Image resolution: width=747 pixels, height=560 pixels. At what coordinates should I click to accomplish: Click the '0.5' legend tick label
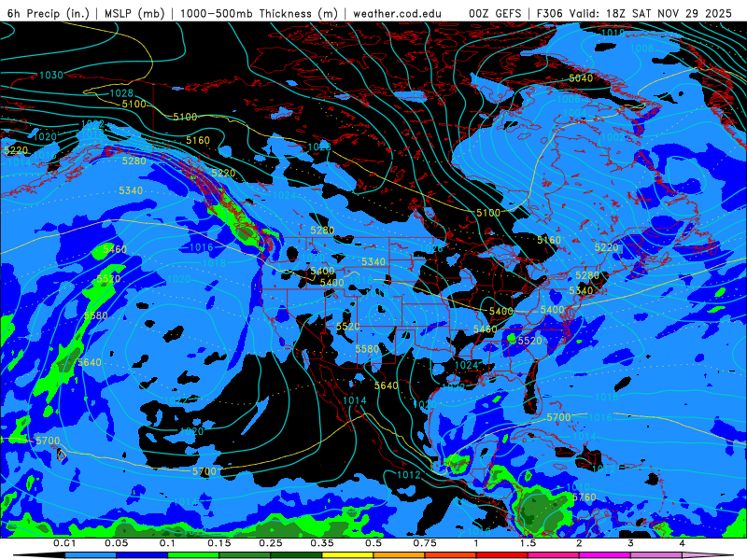(373, 543)
